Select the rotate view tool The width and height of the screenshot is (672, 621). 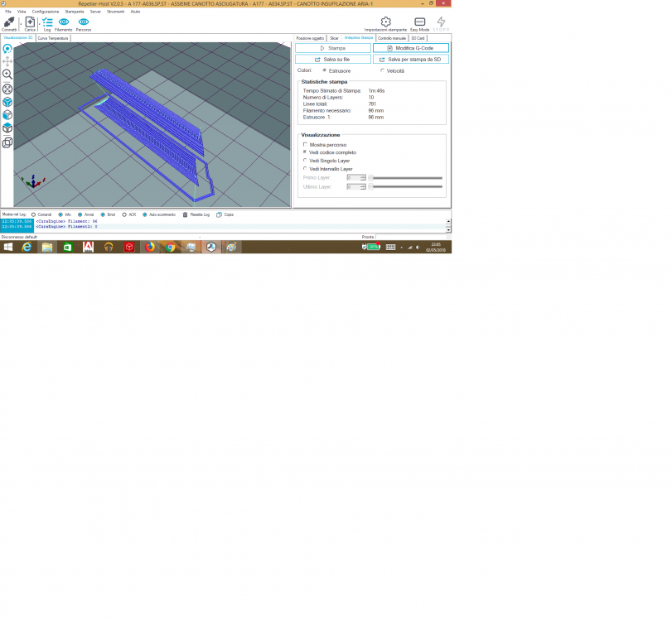click(7, 49)
